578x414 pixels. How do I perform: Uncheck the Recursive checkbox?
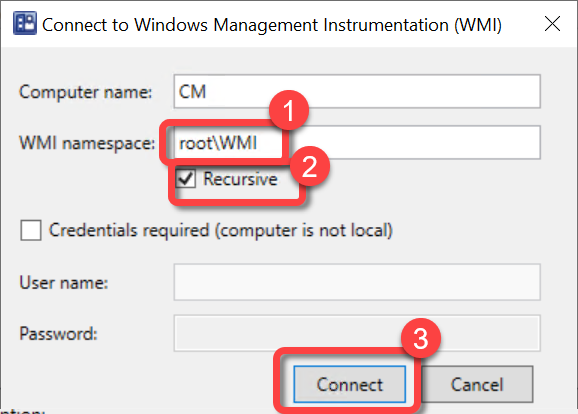(185, 178)
